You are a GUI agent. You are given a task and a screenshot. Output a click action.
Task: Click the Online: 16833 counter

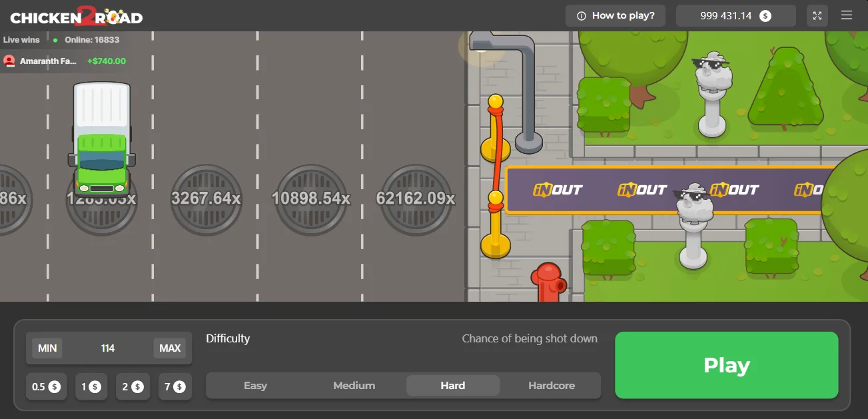point(92,39)
